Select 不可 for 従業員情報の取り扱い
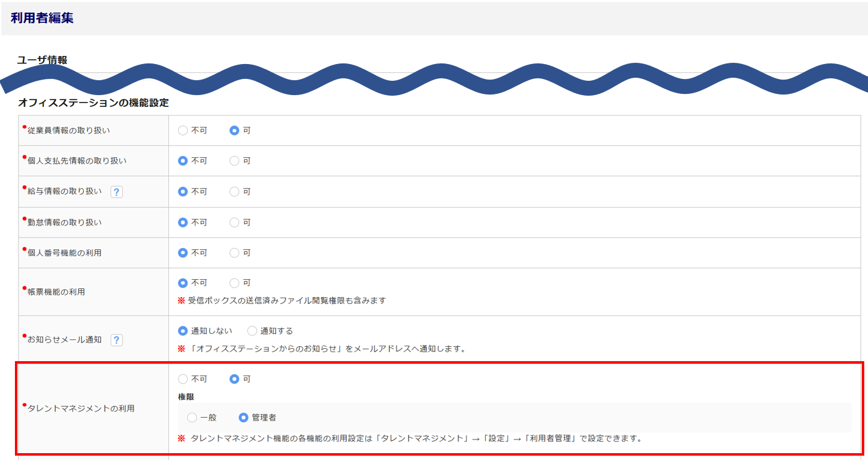868x460 pixels. (183, 131)
